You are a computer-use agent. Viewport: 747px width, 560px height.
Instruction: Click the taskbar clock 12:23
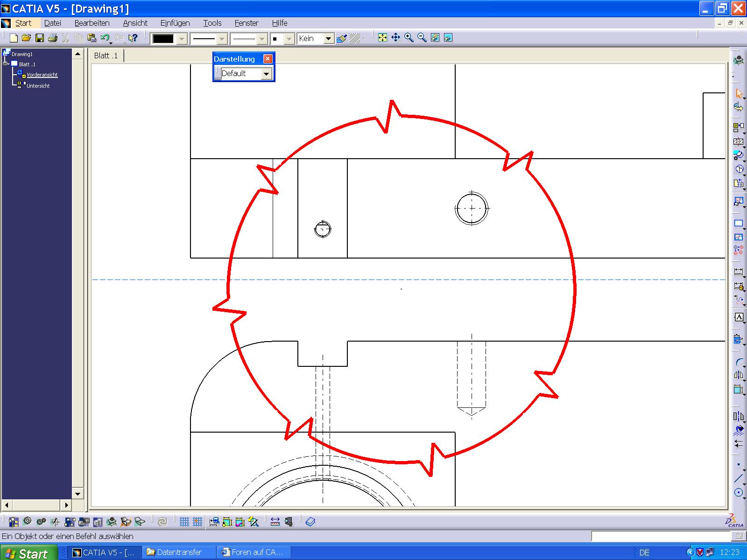point(730,553)
